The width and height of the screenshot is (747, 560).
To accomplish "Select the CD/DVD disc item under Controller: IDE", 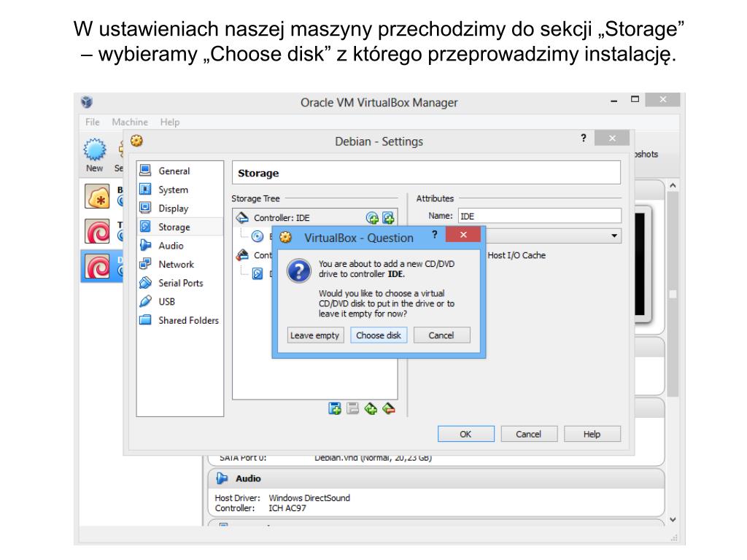I will (x=258, y=236).
